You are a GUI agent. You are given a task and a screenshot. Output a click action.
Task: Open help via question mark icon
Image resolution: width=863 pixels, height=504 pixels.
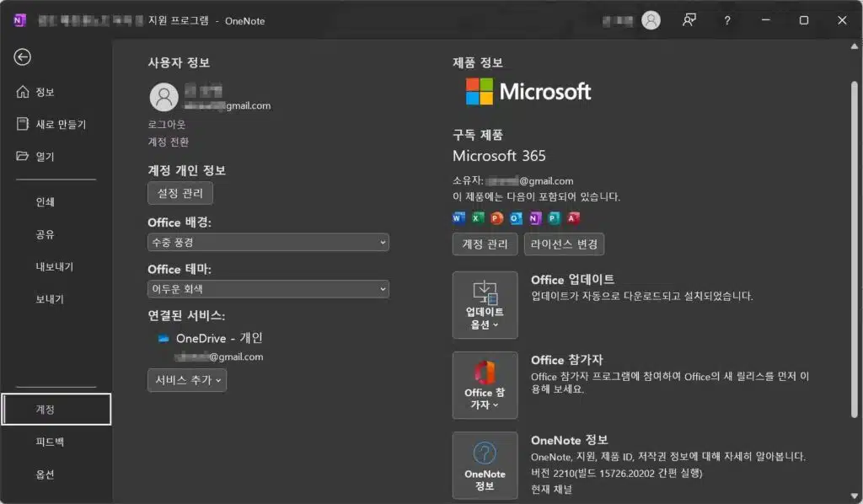point(727,20)
